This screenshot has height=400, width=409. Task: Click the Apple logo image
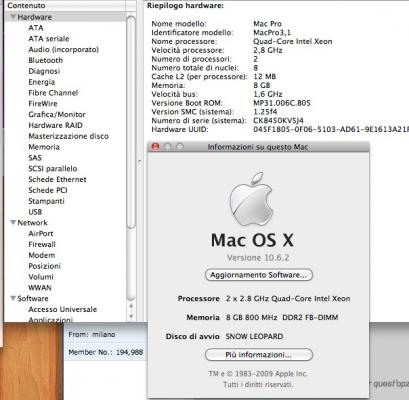click(252, 199)
